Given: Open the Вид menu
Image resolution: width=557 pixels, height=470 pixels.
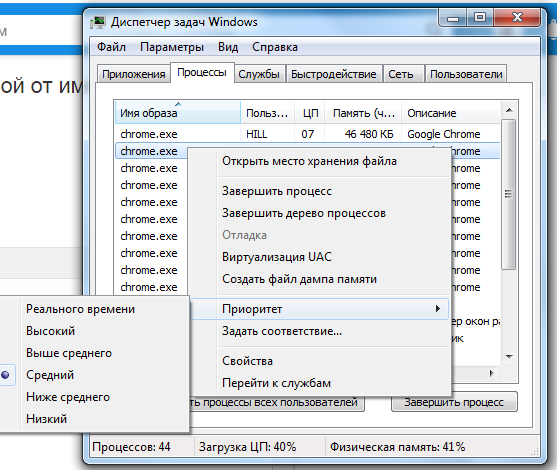Looking at the screenshot, I should click(x=228, y=47).
